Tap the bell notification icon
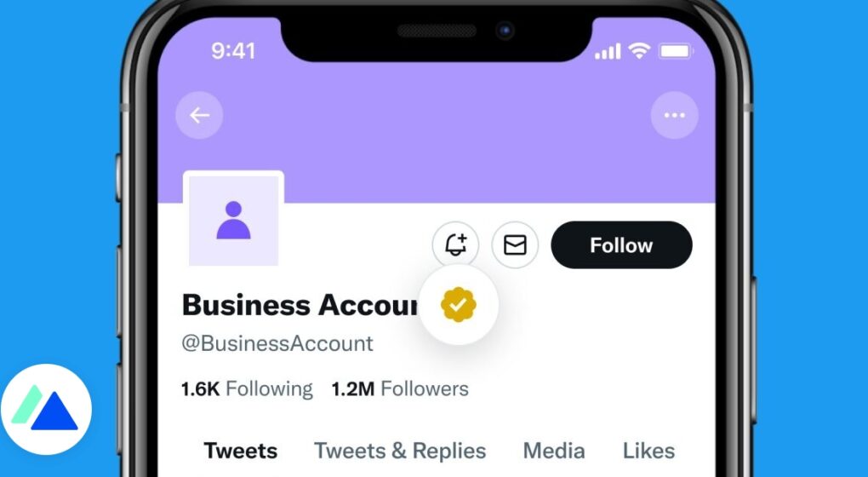The width and height of the screenshot is (868, 477). [455, 244]
